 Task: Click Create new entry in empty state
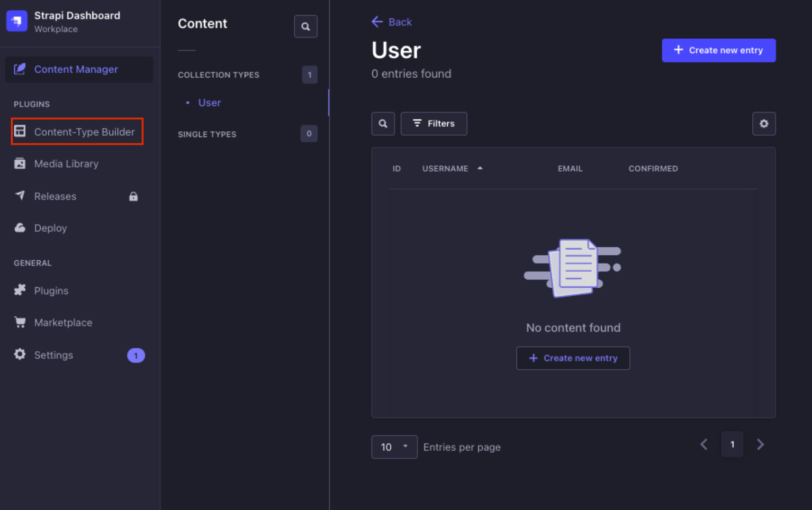click(573, 358)
